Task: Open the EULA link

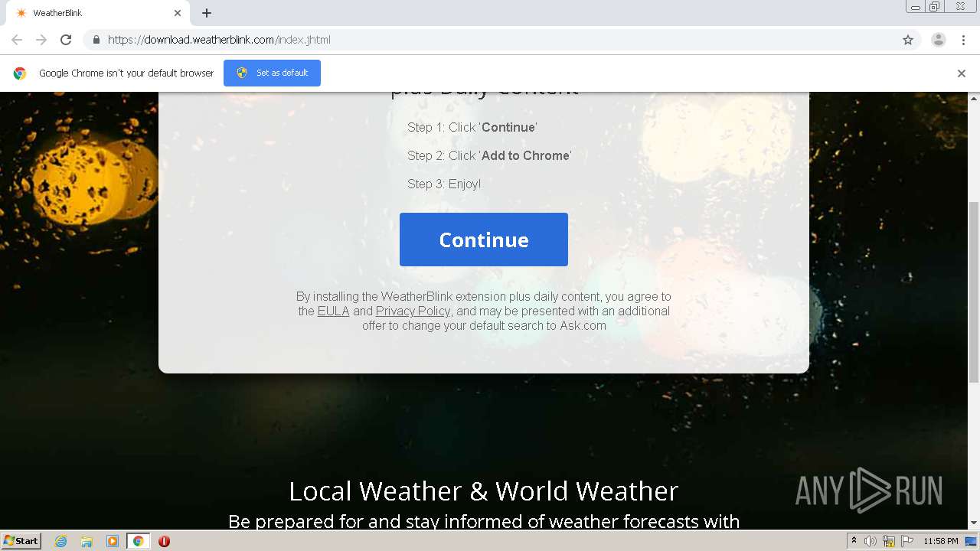Action: (x=334, y=311)
